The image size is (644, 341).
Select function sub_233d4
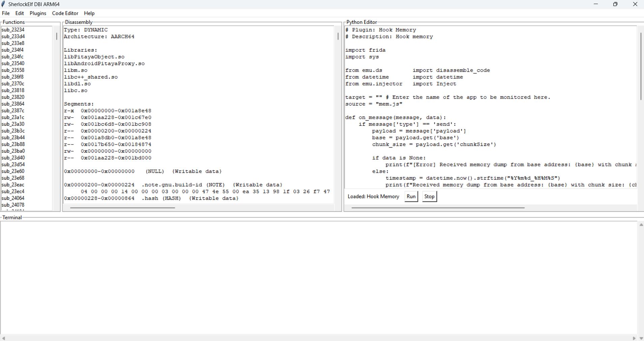click(13, 36)
